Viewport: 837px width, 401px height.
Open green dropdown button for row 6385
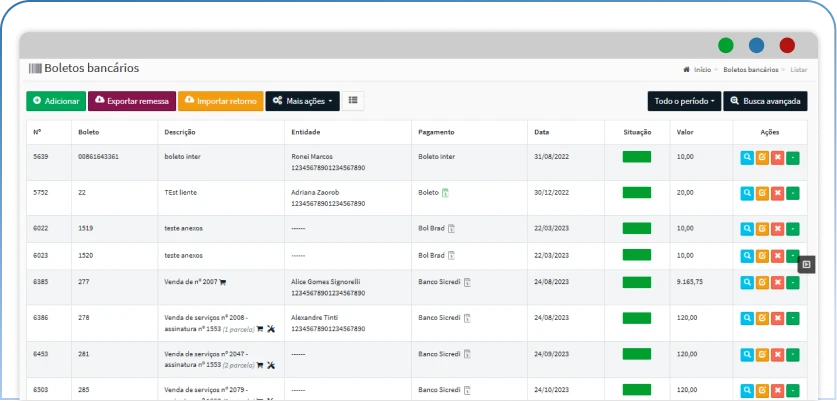click(x=793, y=283)
